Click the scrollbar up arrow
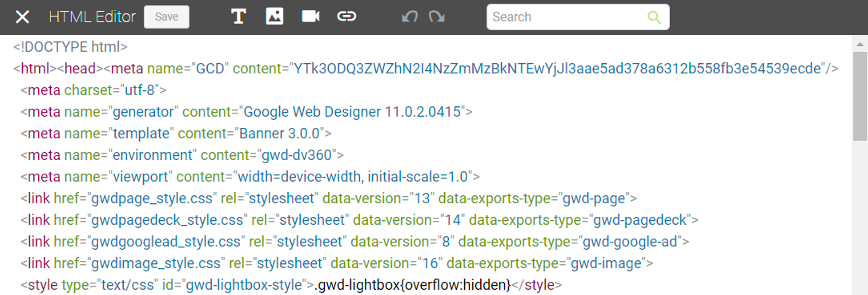 pyautogui.click(x=860, y=44)
